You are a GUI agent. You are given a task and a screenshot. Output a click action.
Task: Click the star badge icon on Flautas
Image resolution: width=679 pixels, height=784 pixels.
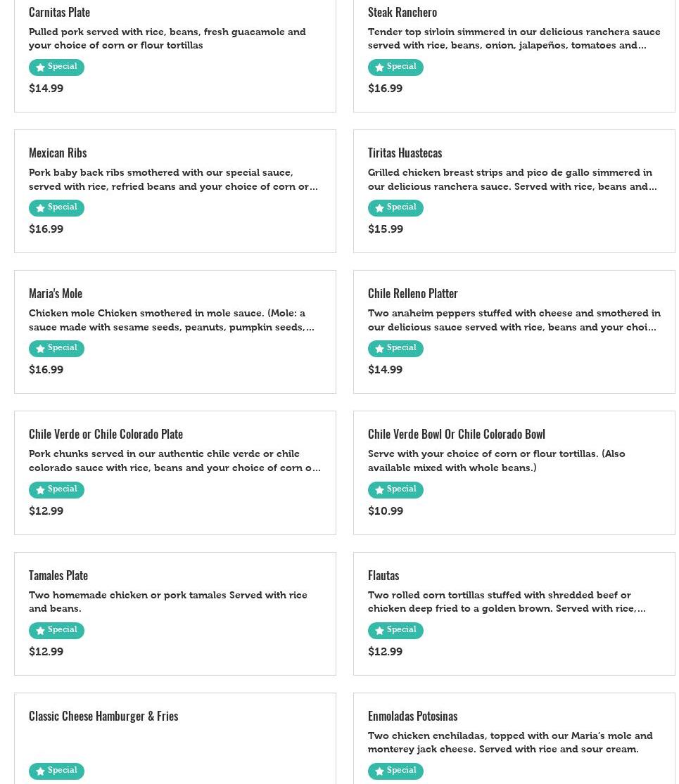coord(379,631)
